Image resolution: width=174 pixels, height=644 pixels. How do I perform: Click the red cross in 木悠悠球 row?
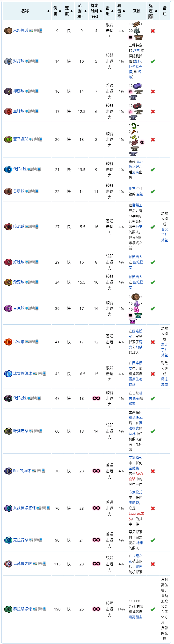(x=153, y=31)
